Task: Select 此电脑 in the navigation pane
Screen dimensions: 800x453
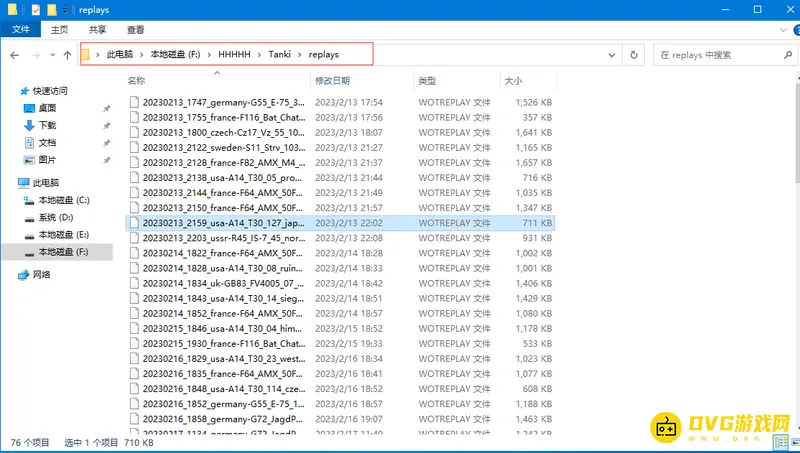Action: coord(46,183)
